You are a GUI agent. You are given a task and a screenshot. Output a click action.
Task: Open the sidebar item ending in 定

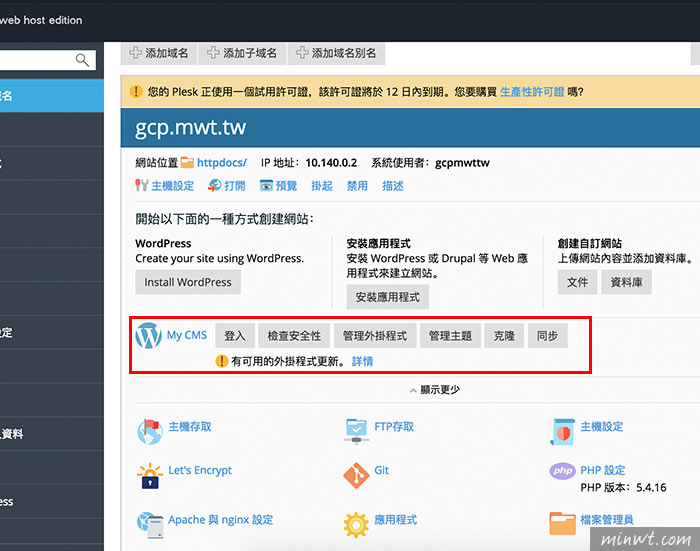tap(52, 332)
